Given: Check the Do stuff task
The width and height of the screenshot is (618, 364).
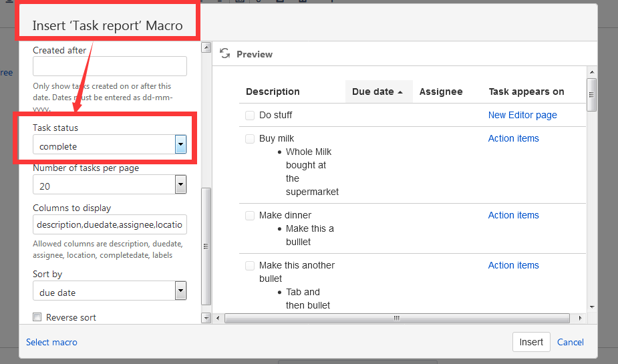Looking at the screenshot, I should pyautogui.click(x=250, y=116).
